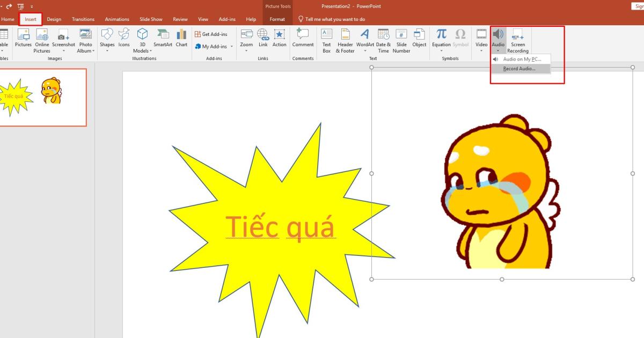Click the Equation pi icon
The image size is (644, 338).
[442, 34]
